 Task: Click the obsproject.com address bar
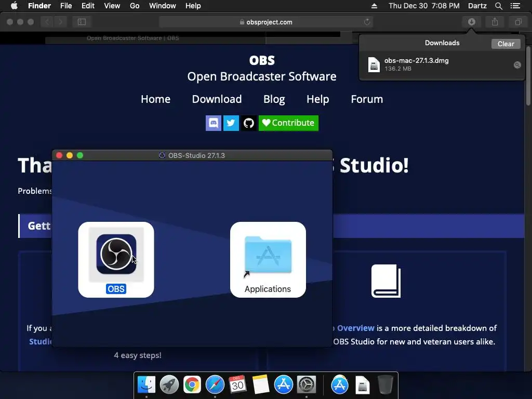pos(267,22)
